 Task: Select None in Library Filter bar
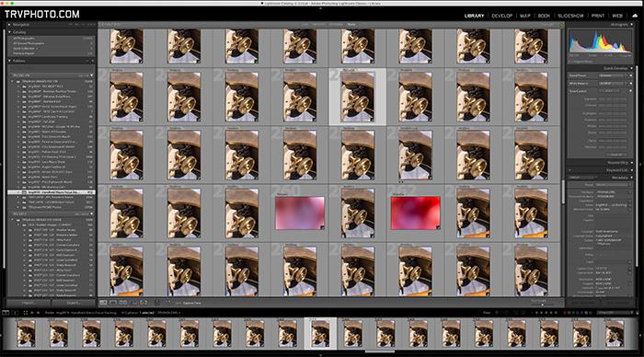pos(351,25)
